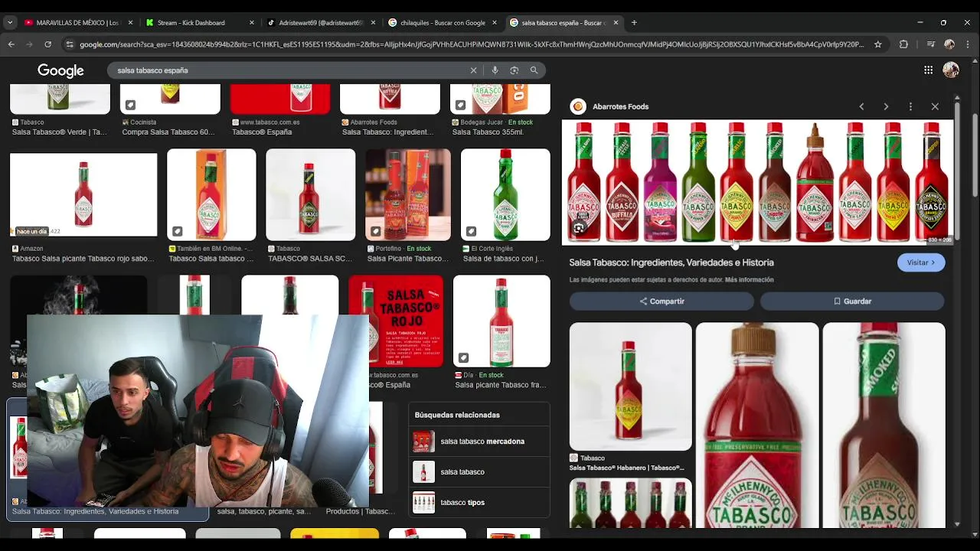Screen dimensions: 980x551
Task: Switch to chilaquiles Google search tab
Action: [442, 23]
